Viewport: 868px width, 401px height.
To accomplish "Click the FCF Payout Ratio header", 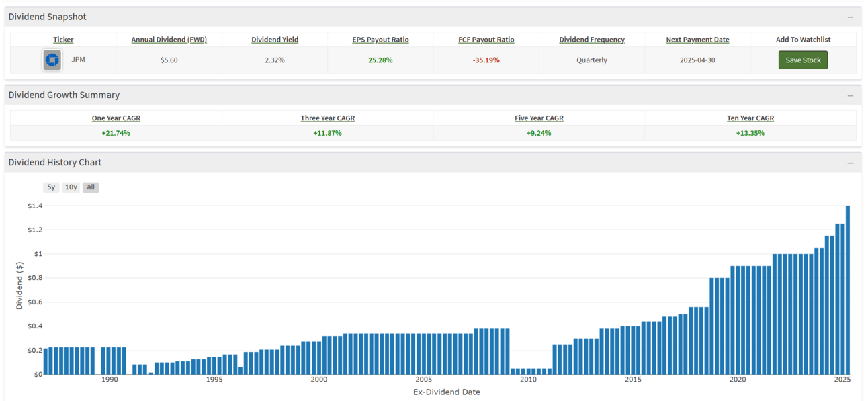I will [486, 40].
